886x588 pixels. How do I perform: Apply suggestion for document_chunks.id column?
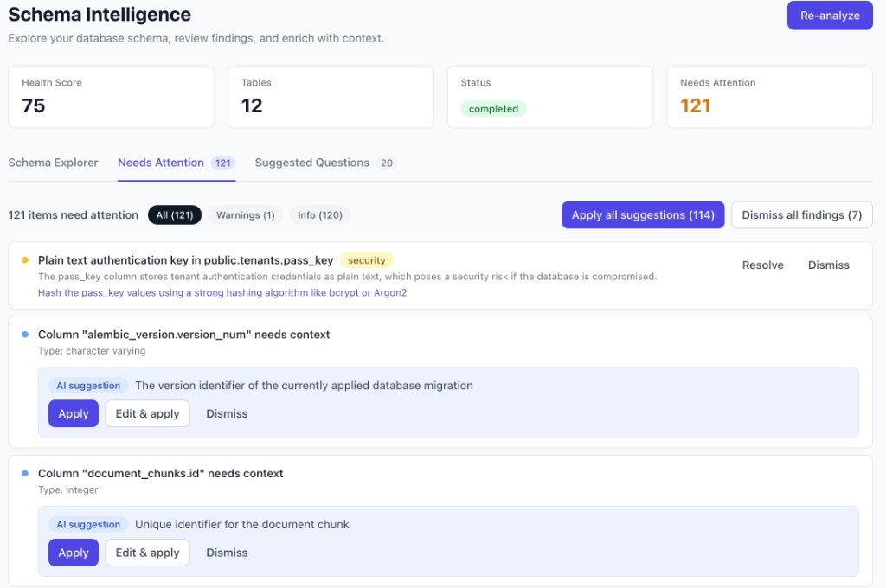point(74,553)
